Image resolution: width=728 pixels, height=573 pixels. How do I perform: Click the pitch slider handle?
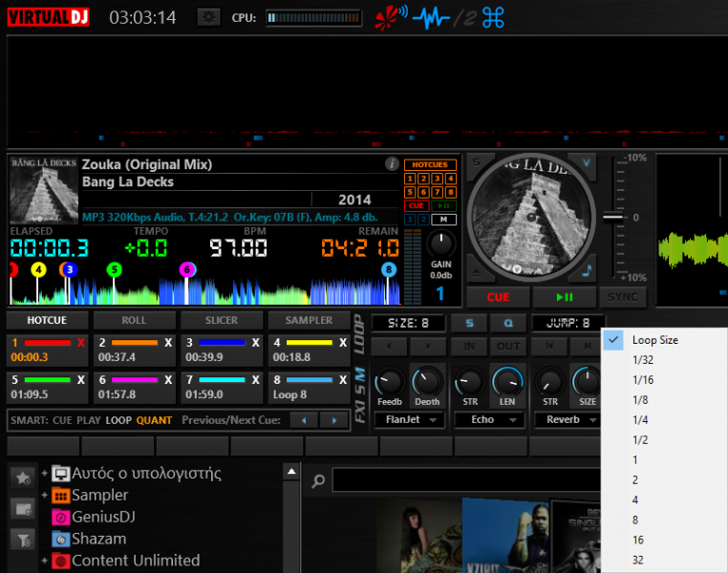pyautogui.click(x=612, y=217)
